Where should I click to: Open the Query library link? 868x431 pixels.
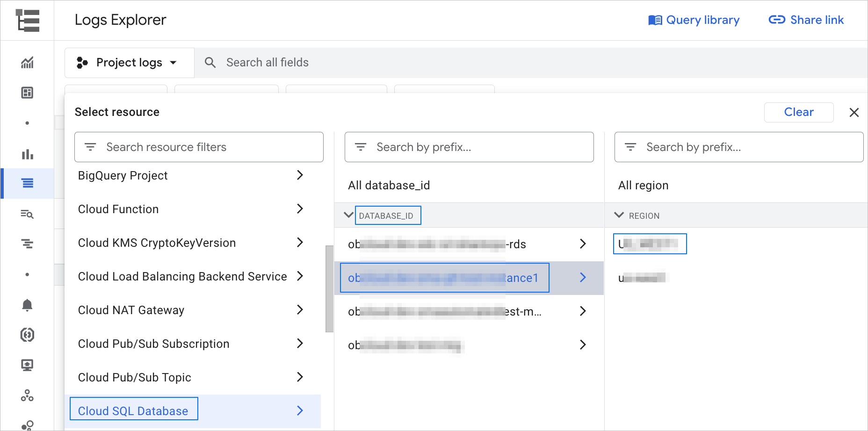coord(694,20)
